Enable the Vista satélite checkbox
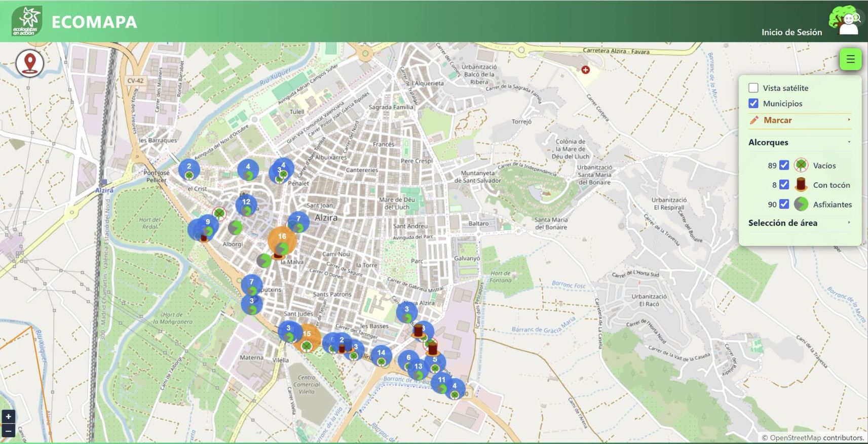The image size is (868, 444). click(753, 88)
